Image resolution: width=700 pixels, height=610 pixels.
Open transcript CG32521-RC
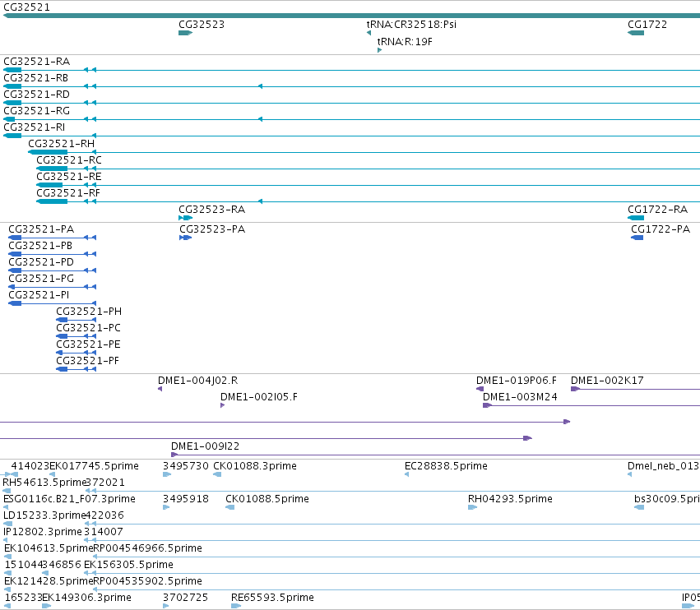[x=69, y=159]
